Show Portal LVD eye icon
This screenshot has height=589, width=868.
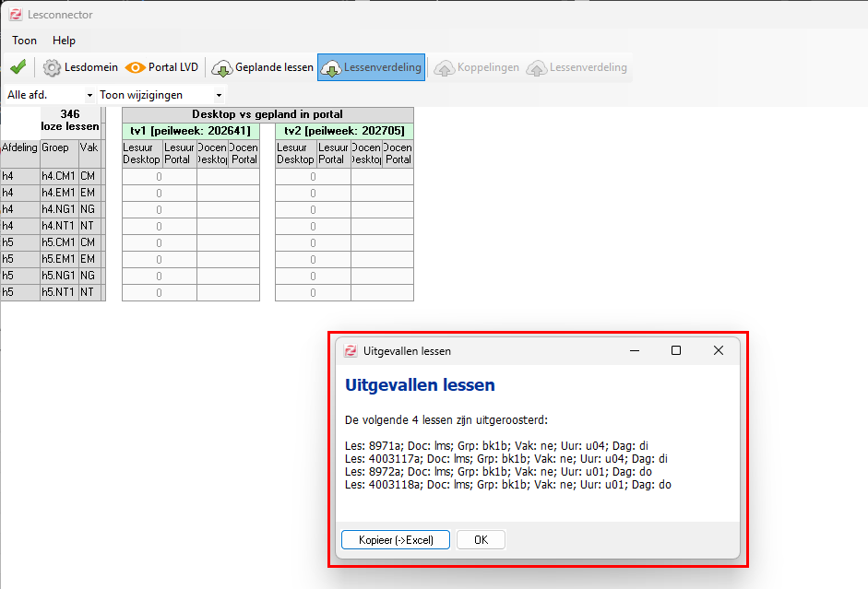[135, 67]
